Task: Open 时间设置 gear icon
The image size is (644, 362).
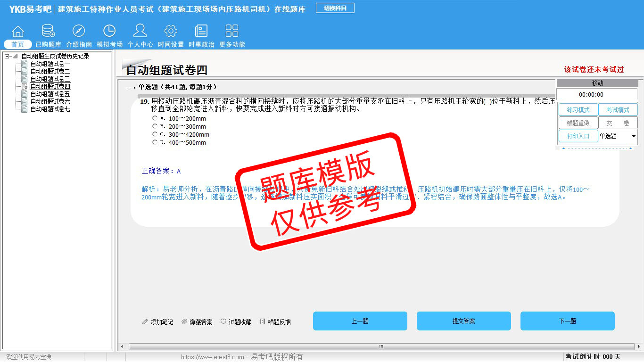Action: 171,31
